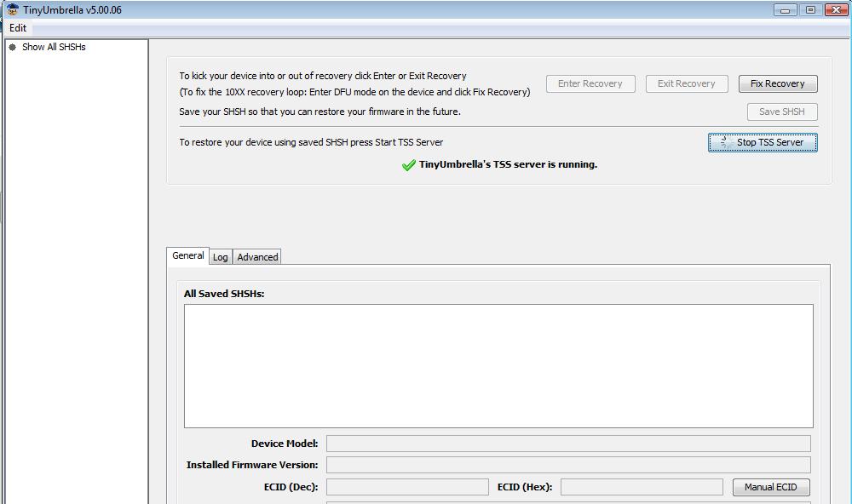Click the Installed Firmware Version label
Image resolution: width=852 pixels, height=504 pixels.
point(252,465)
